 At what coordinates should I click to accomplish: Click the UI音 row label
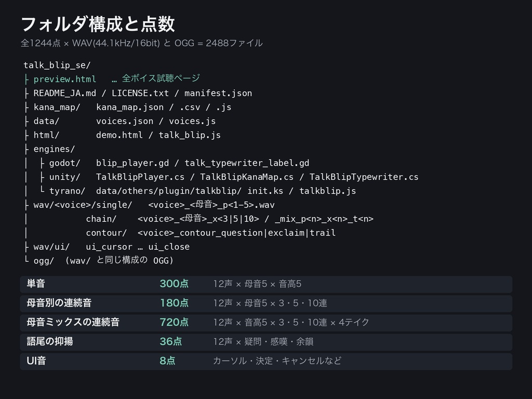click(x=36, y=361)
